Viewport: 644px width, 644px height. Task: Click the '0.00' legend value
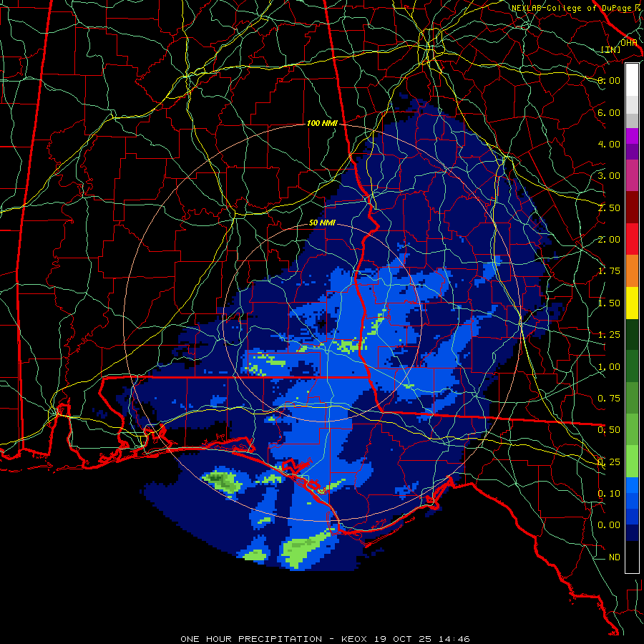pyautogui.click(x=609, y=525)
